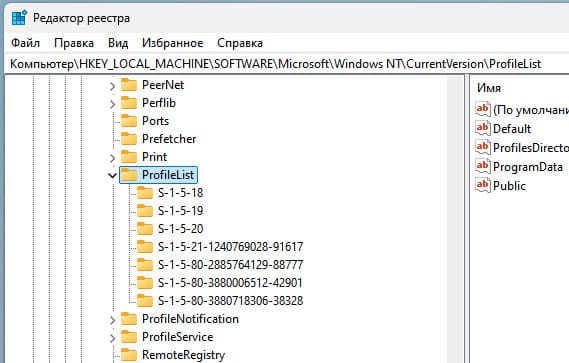Select the Print key label

tap(155, 157)
